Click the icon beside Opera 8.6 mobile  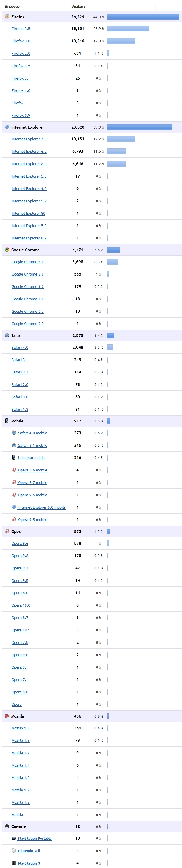click(14, 470)
